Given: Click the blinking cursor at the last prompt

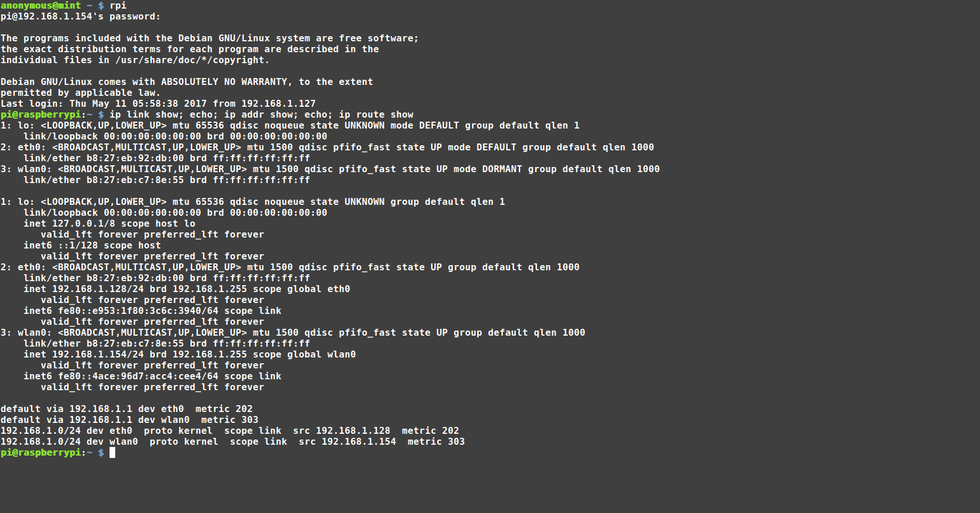Looking at the screenshot, I should coord(112,453).
